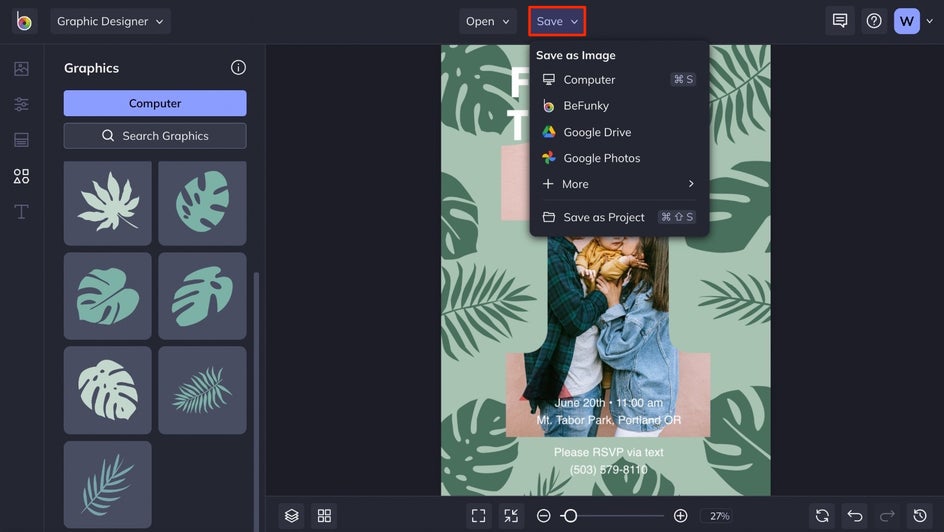
Task: Open the Image Manager sidebar icon
Action: [21, 69]
